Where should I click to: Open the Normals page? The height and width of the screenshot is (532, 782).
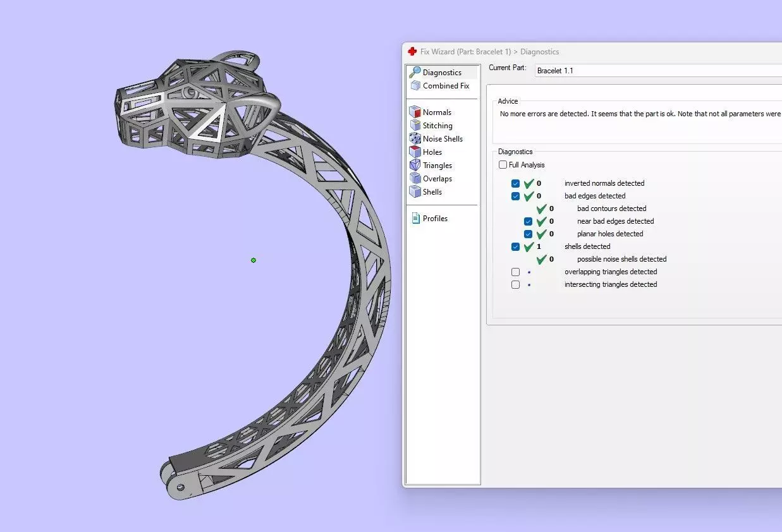[x=437, y=112]
